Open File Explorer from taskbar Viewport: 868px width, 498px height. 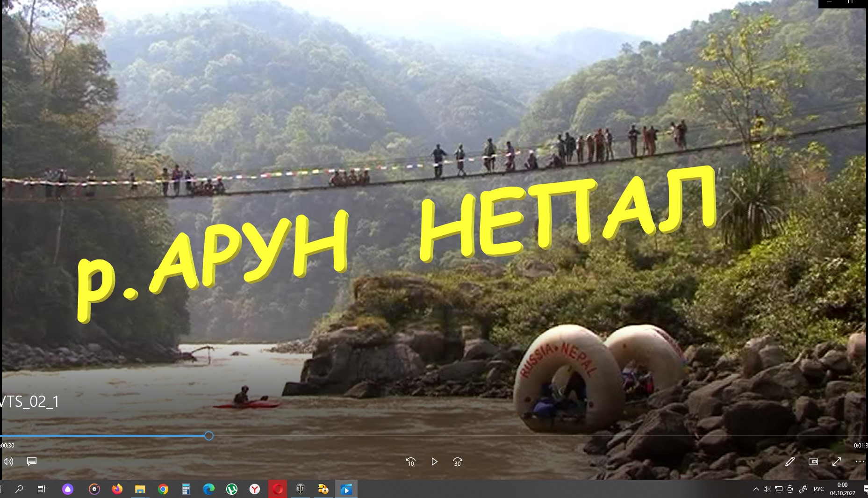[140, 489]
